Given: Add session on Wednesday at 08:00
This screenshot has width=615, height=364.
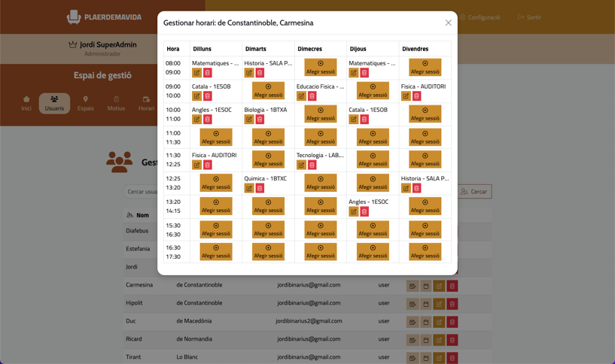Looking at the screenshot, I should (x=321, y=68).
